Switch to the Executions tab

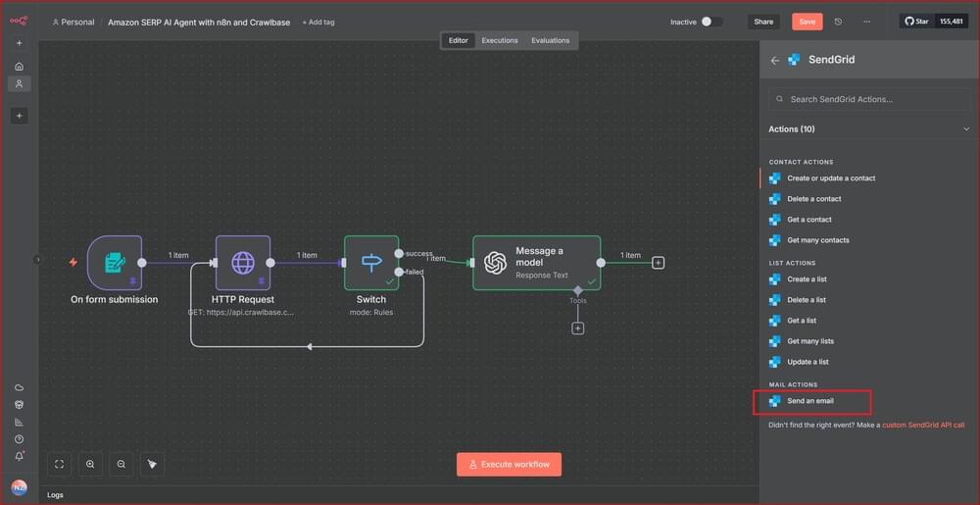click(499, 40)
